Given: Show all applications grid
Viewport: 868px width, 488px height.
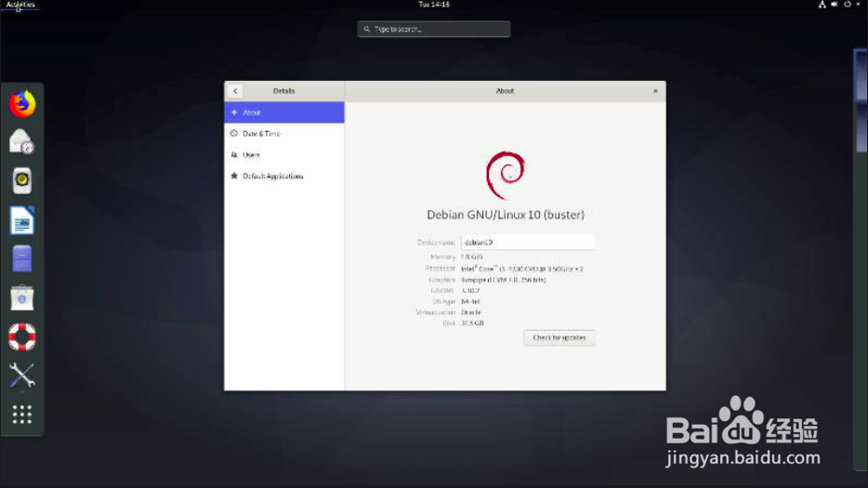Looking at the screenshot, I should click(x=22, y=415).
